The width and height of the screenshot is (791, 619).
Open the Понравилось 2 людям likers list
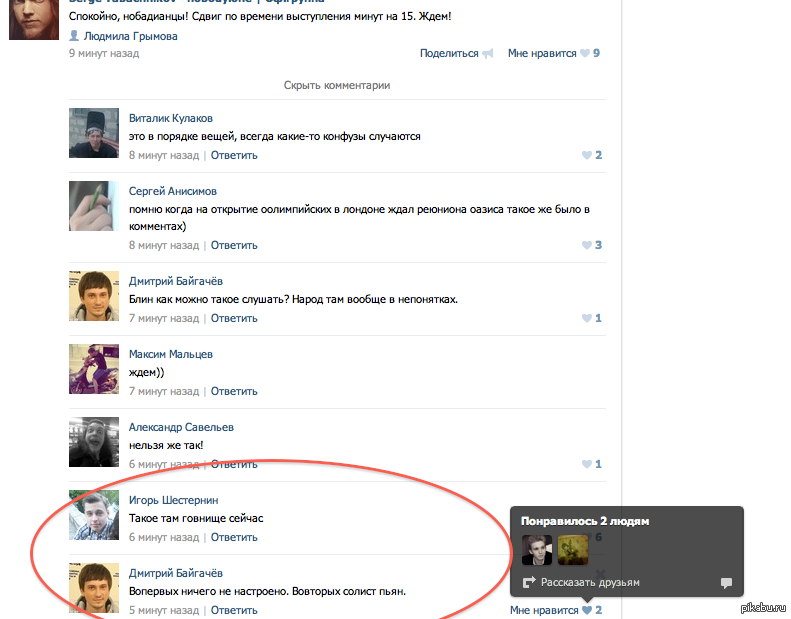(x=584, y=522)
